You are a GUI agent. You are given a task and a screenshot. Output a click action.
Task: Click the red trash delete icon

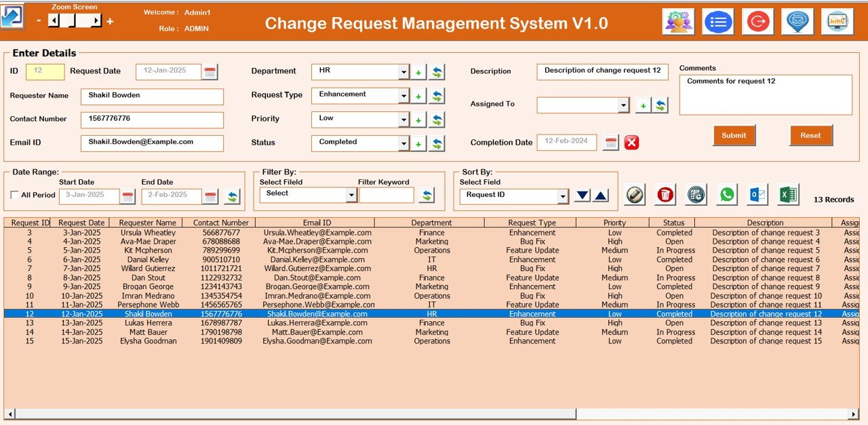(x=665, y=195)
